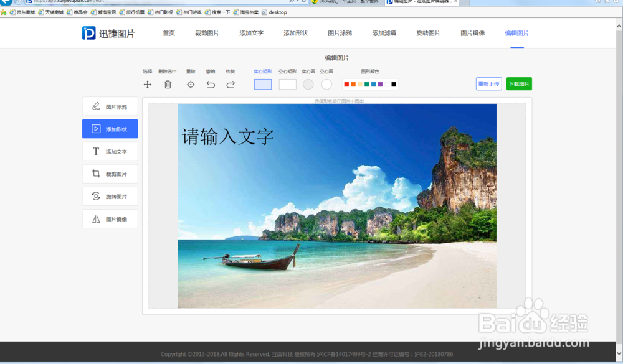Open the 淘宝热卖 bookmark
The width and height of the screenshot is (623, 364).
[x=245, y=12]
